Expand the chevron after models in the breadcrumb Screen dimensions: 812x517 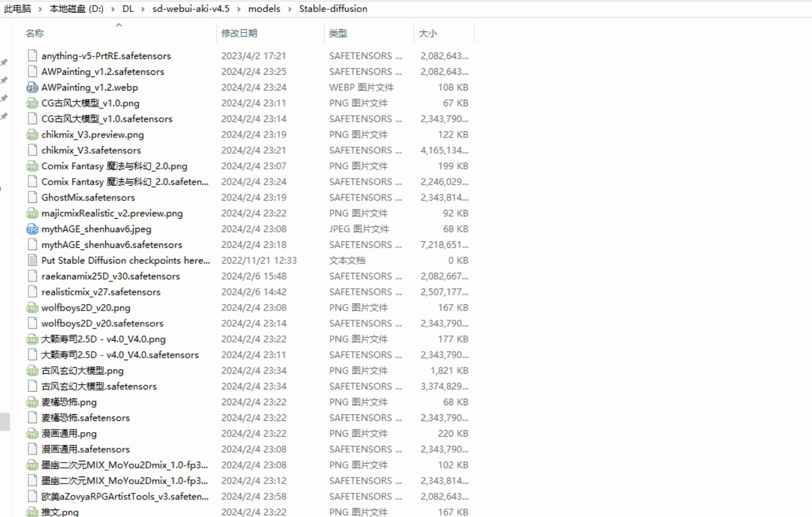290,9
